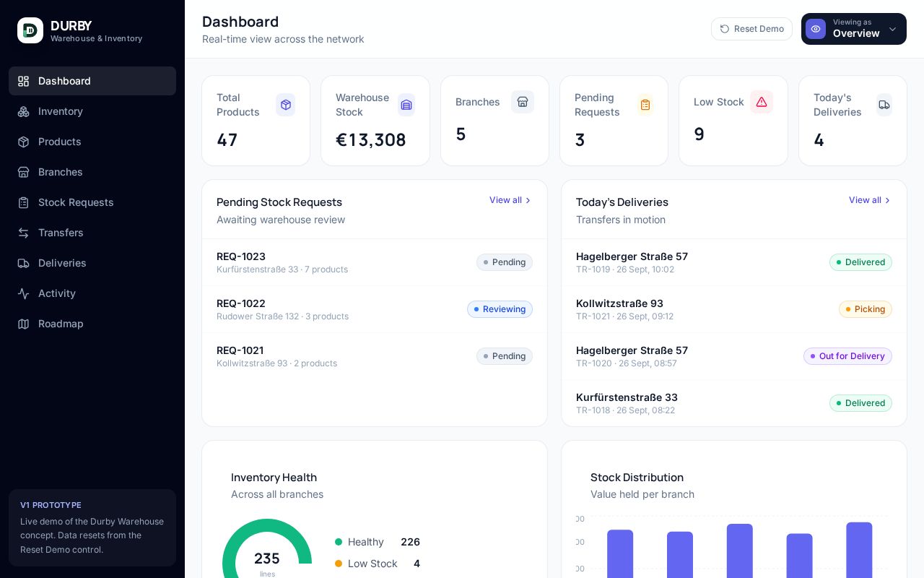This screenshot has width=924, height=578.
Task: Click the Products cube icon in sidebar
Action: [24, 142]
